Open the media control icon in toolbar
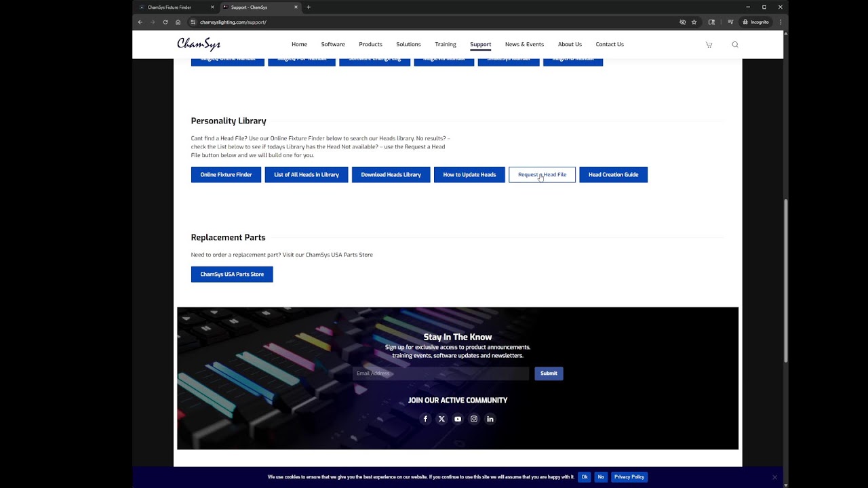The image size is (868, 488). coord(730,22)
